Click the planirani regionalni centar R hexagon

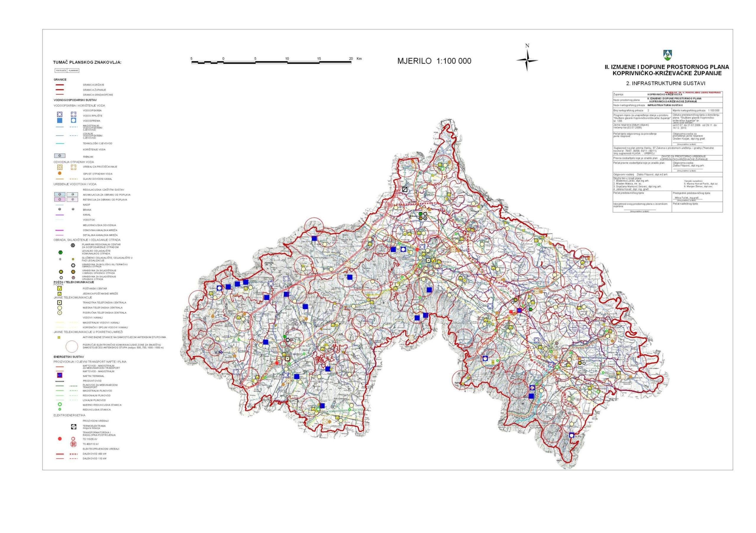click(74, 245)
